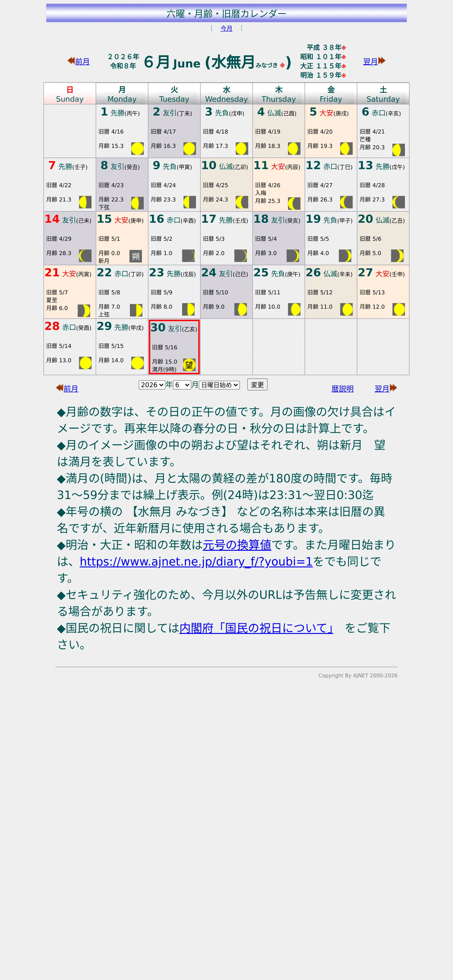Click the date number 25
Screen dimensions: 453x980
click(x=261, y=273)
